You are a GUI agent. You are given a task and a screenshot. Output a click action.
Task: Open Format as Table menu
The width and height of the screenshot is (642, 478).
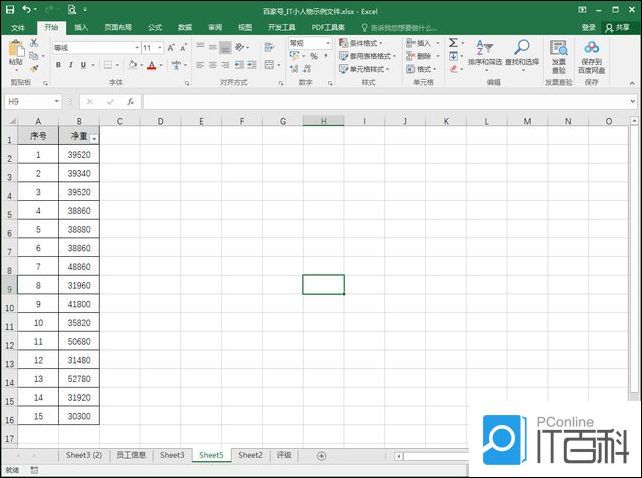367,56
